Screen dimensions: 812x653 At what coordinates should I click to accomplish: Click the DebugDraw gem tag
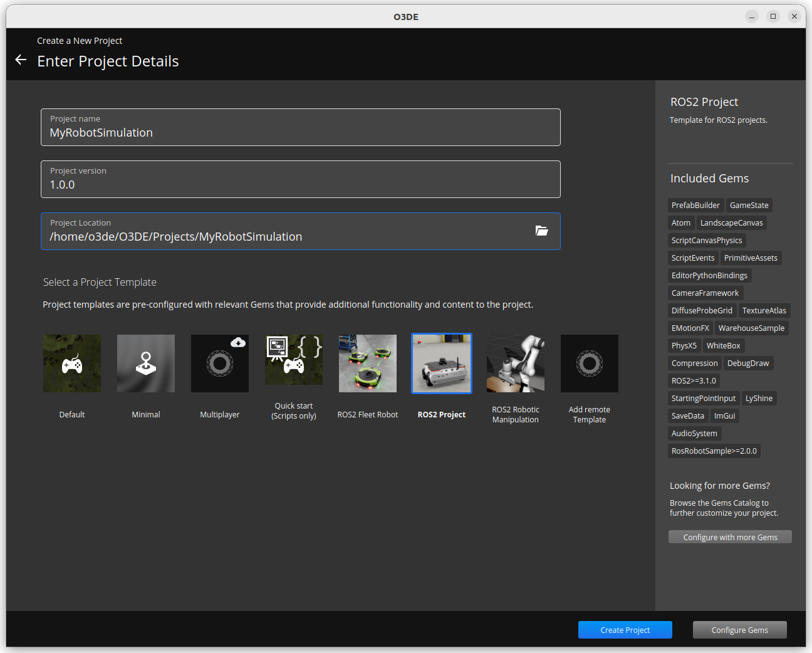click(748, 363)
